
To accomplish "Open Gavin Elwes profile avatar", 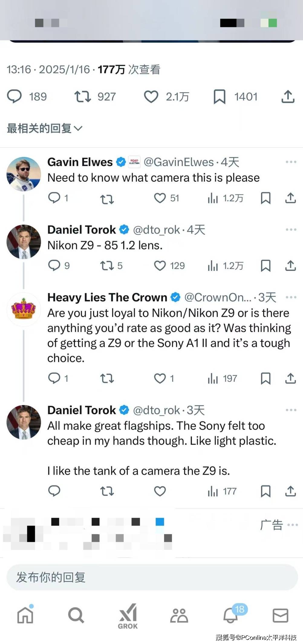I will click(24, 174).
